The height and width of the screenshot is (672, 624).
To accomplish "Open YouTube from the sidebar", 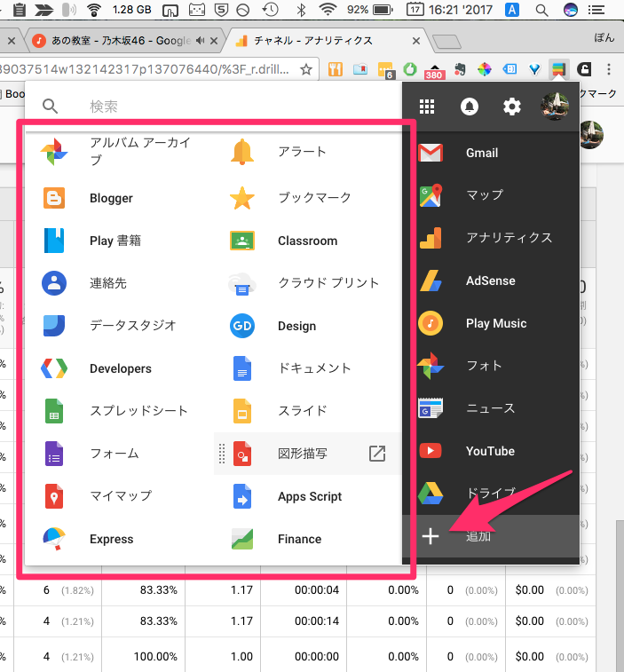I will (491, 451).
